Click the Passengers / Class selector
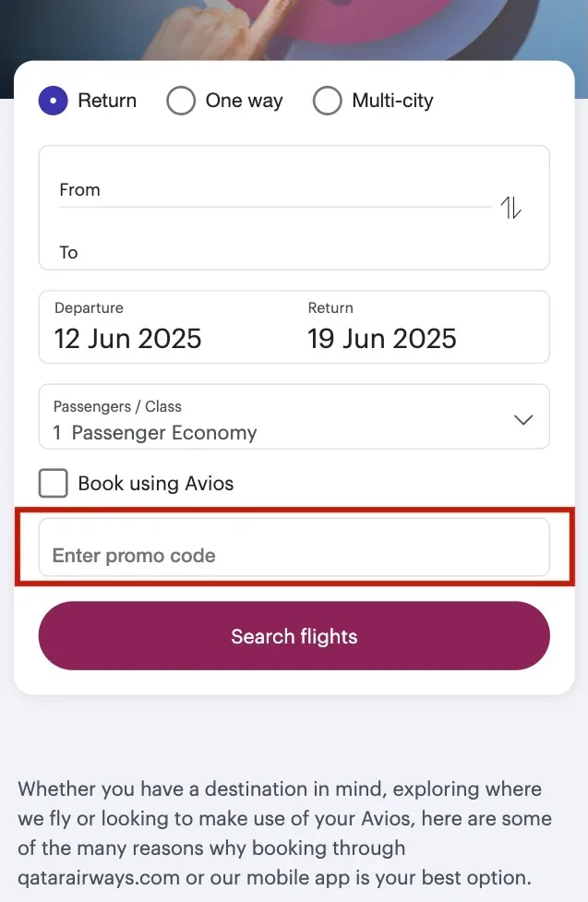This screenshot has height=902, width=588. coord(294,417)
